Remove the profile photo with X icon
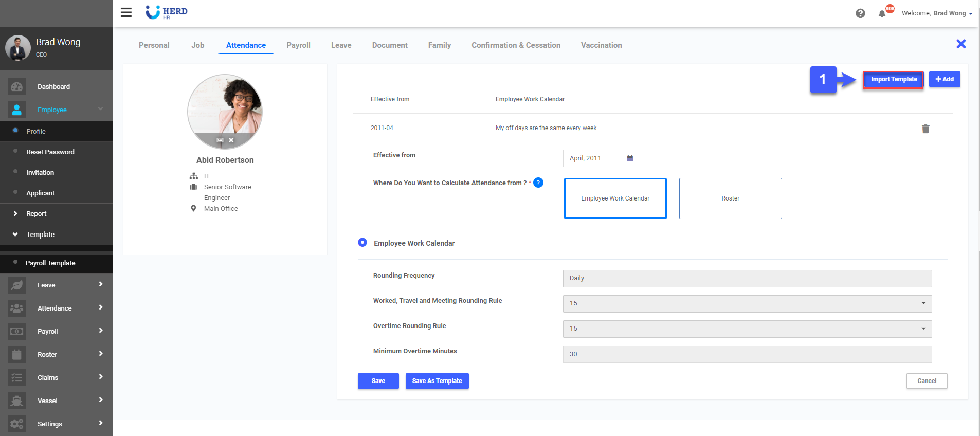This screenshot has height=436, width=980. (231, 140)
